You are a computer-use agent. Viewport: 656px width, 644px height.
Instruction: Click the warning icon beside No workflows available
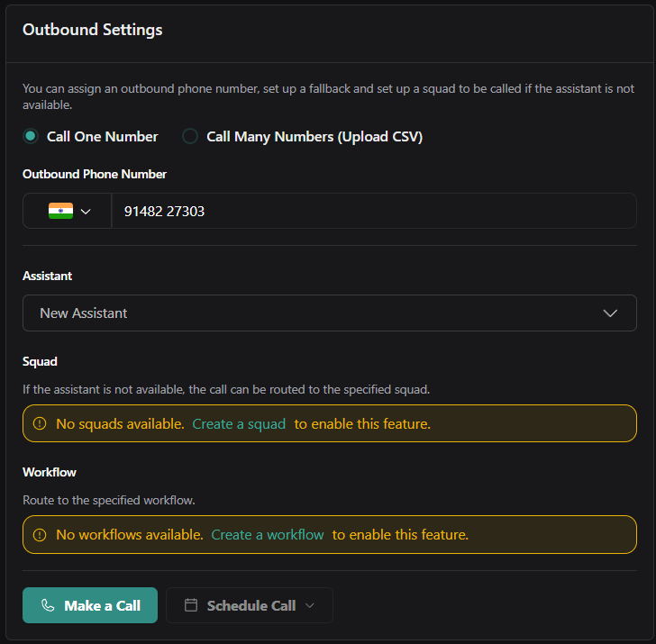(40, 535)
